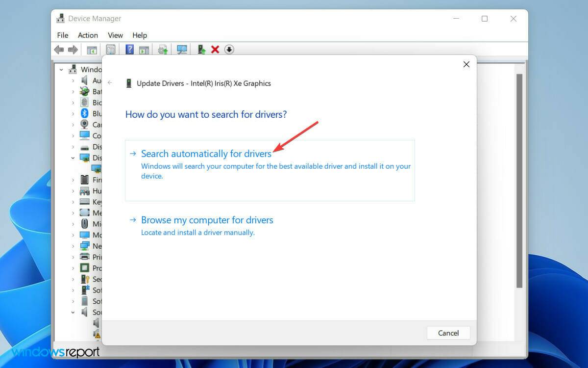Open the Action menu
Image resolution: width=588 pixels, height=368 pixels.
(87, 35)
